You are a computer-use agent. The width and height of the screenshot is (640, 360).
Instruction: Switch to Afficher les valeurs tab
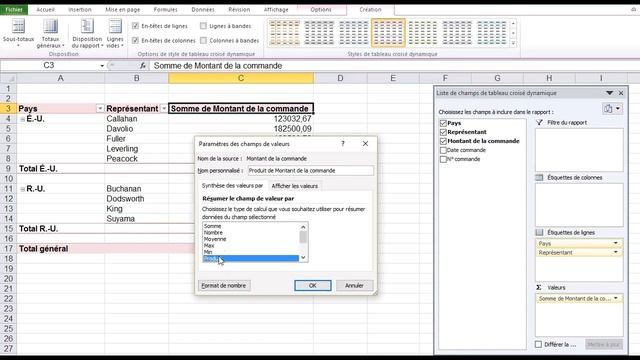click(294, 186)
